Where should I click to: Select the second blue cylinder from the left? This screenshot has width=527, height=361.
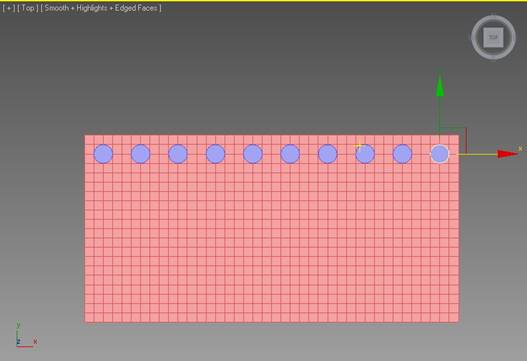pyautogui.click(x=140, y=154)
